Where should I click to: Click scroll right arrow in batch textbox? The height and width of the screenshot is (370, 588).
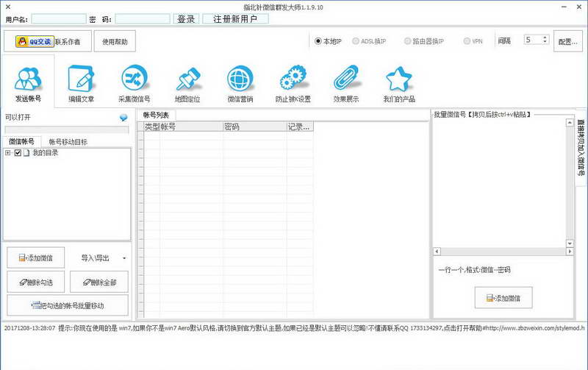570,251
